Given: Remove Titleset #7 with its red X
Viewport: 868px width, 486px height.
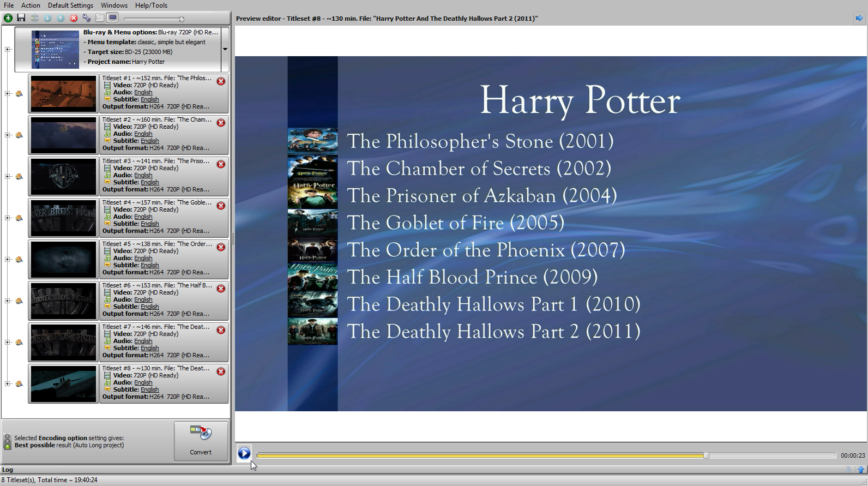Looking at the screenshot, I should click(221, 330).
